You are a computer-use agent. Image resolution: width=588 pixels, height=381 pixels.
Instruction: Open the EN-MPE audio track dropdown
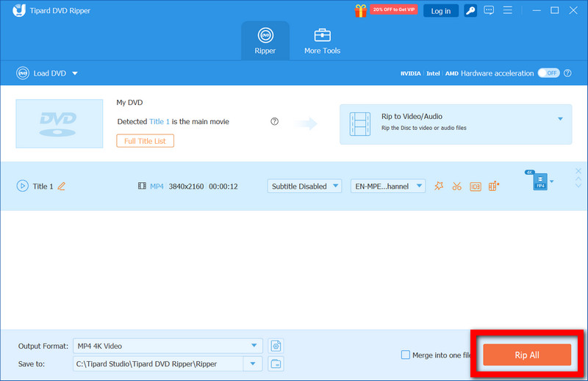tap(388, 186)
